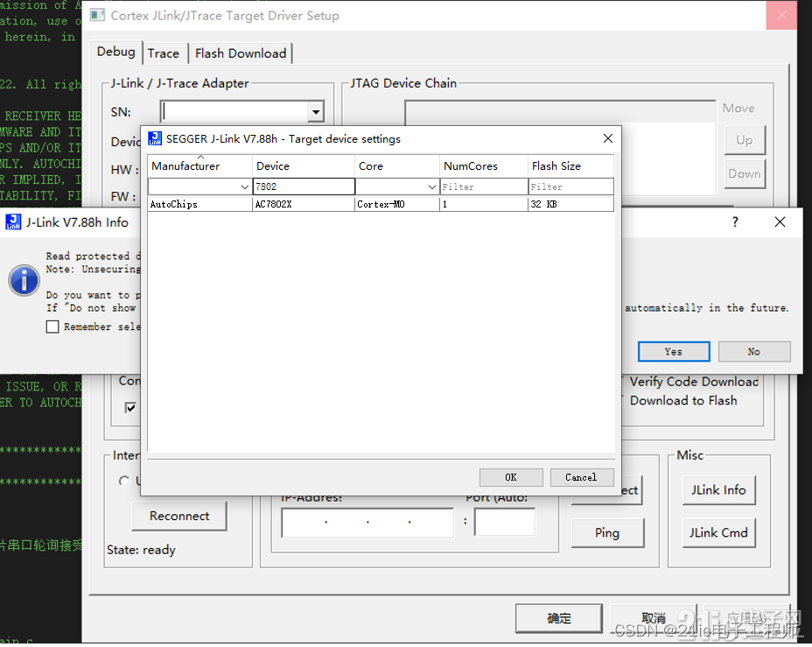Click the Up button in JTAG Device Chain
Viewport: 812px width, 647px height.
(744, 140)
